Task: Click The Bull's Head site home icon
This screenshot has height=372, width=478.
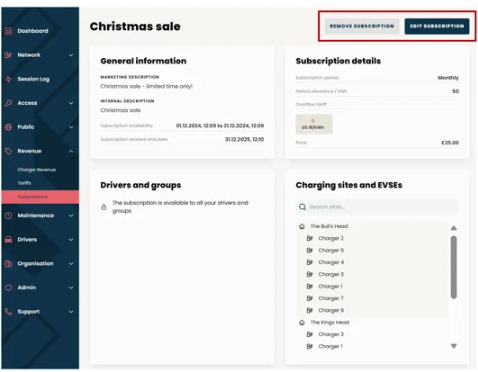Action: (302, 226)
